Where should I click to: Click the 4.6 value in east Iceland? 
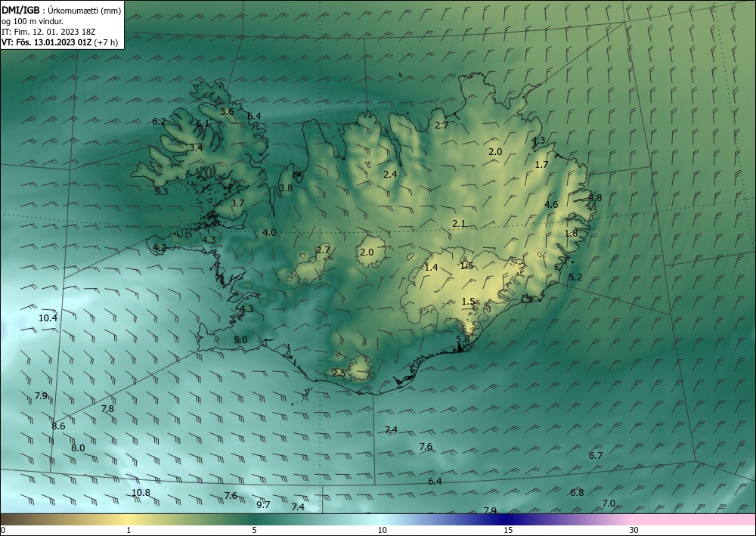[551, 204]
